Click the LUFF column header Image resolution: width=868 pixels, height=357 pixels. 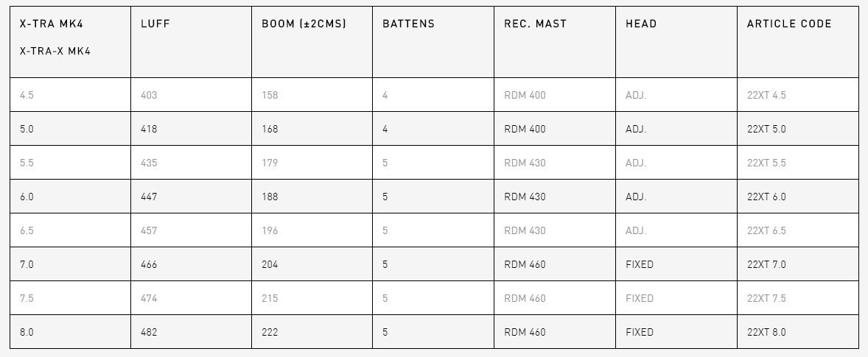point(155,24)
